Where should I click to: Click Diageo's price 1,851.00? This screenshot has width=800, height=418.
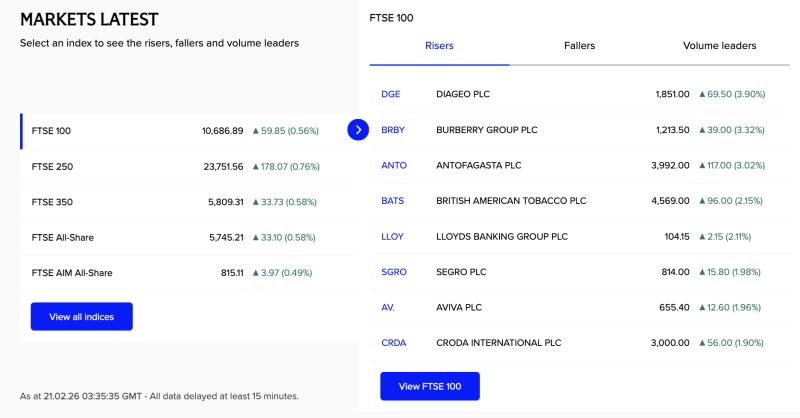[672, 94]
